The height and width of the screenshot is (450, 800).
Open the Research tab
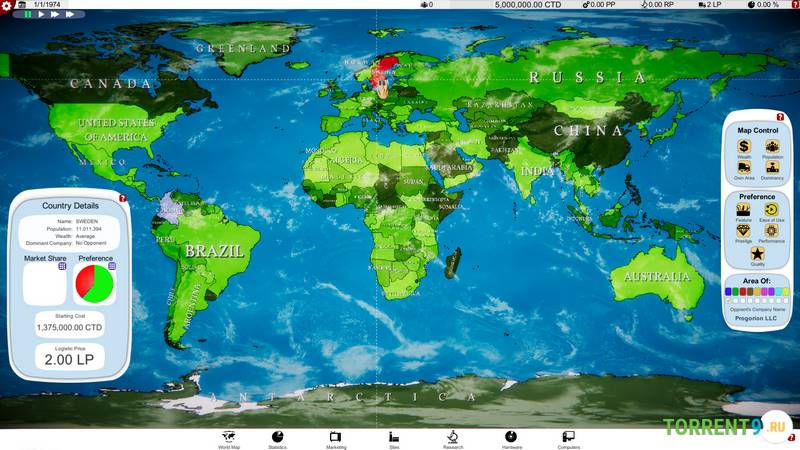pos(452,438)
